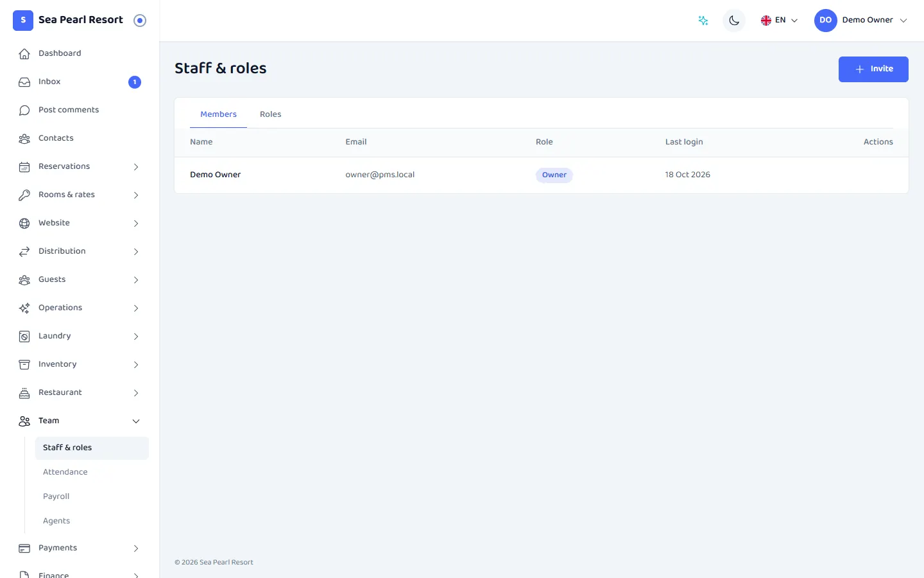Switch to the Roles tab

[x=271, y=114]
